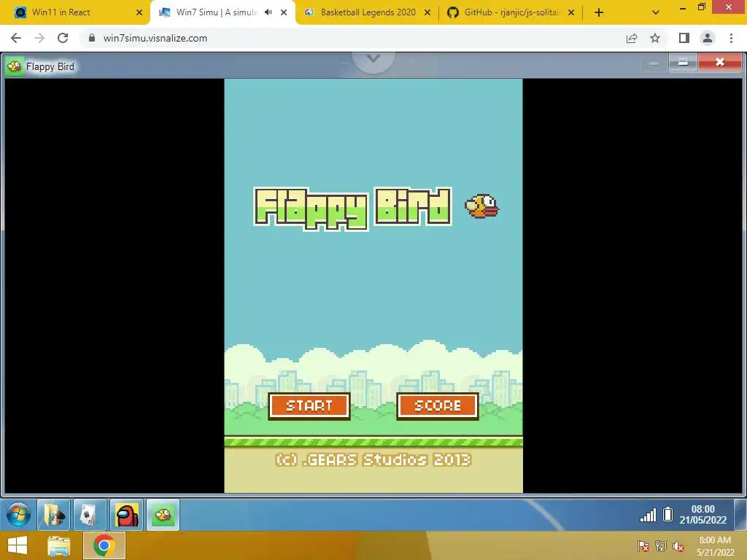Viewport: 747px width, 560px height.
Task: Close the Basketball Legends 2020 tab
Action: coord(427,12)
